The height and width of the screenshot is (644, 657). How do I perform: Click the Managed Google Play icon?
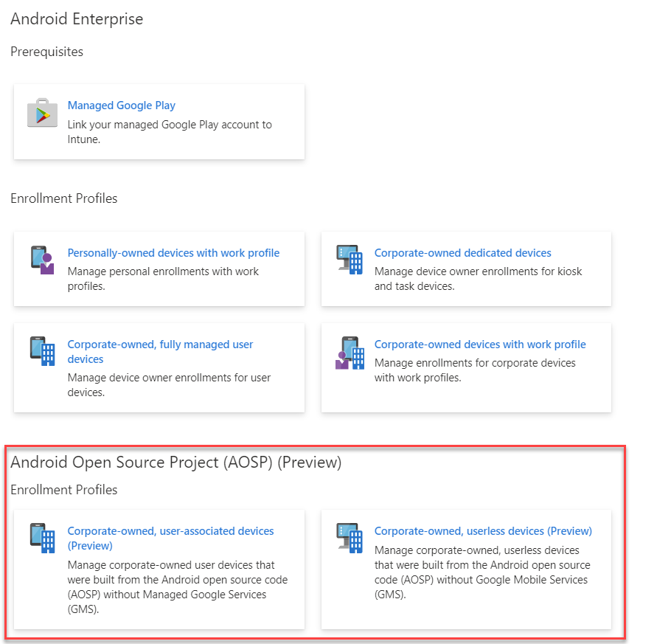[42, 113]
